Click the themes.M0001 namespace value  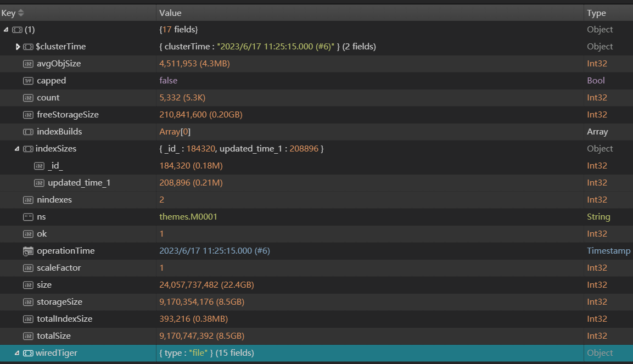tap(188, 217)
